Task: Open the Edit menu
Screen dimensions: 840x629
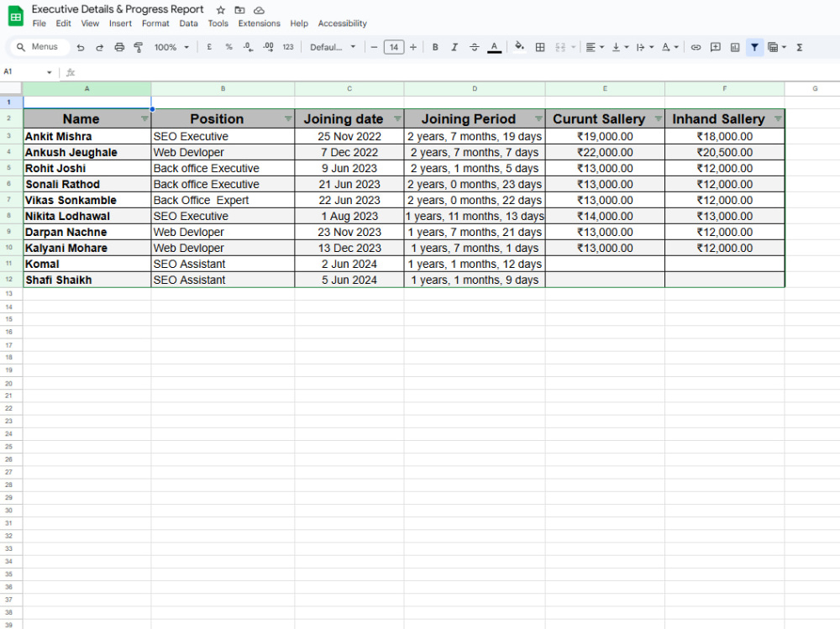Action: pos(63,24)
